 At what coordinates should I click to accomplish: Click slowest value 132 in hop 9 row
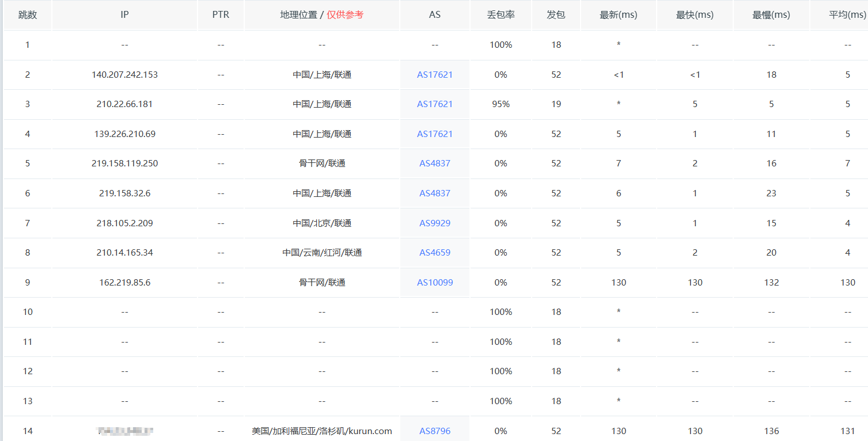point(771,283)
